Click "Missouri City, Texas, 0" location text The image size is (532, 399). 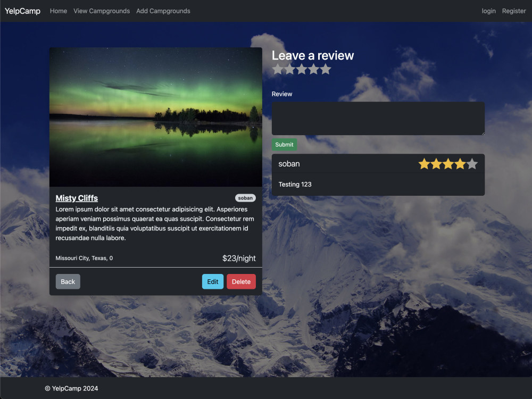click(84, 258)
